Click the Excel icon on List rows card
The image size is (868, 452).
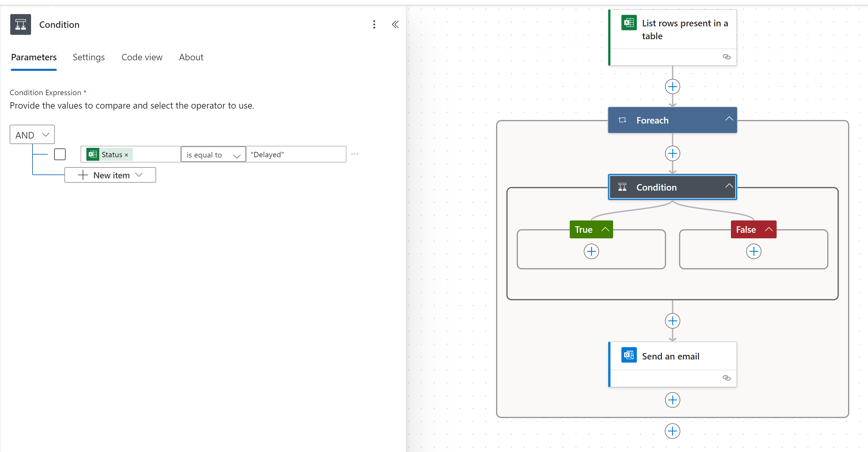click(x=629, y=23)
